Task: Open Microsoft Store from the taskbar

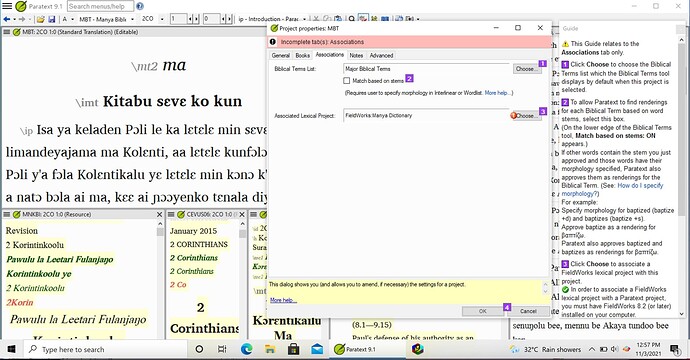Action: pyautogui.click(x=294, y=349)
